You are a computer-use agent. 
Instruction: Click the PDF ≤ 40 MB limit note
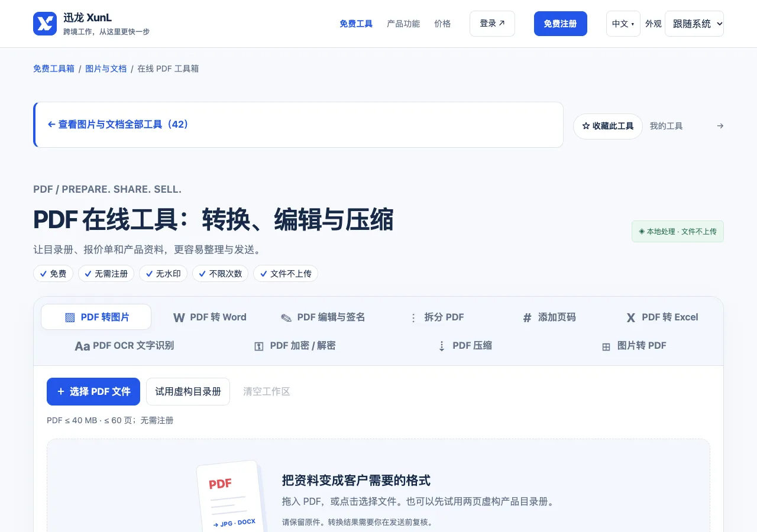click(110, 420)
